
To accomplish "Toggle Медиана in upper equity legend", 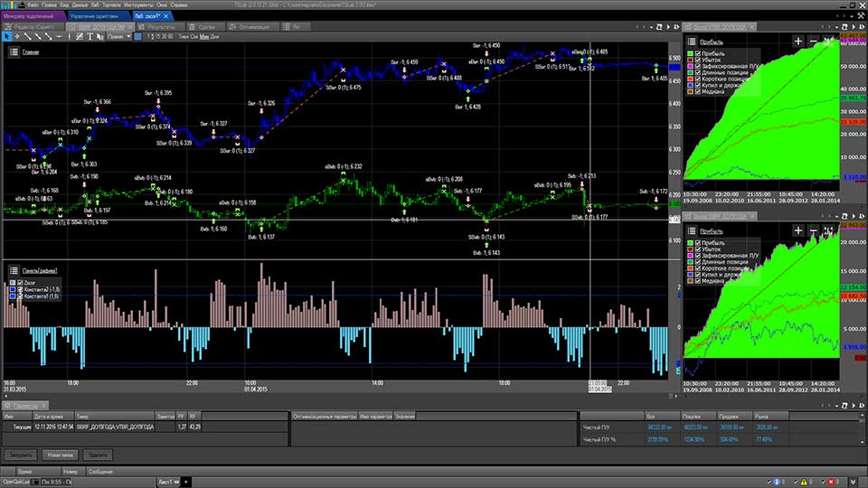I will pyautogui.click(x=697, y=92).
